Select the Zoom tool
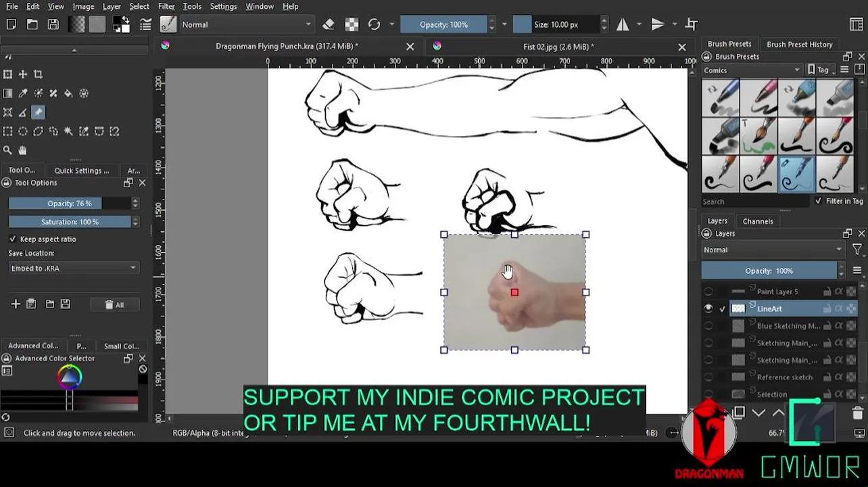868x487 pixels. click(7, 150)
